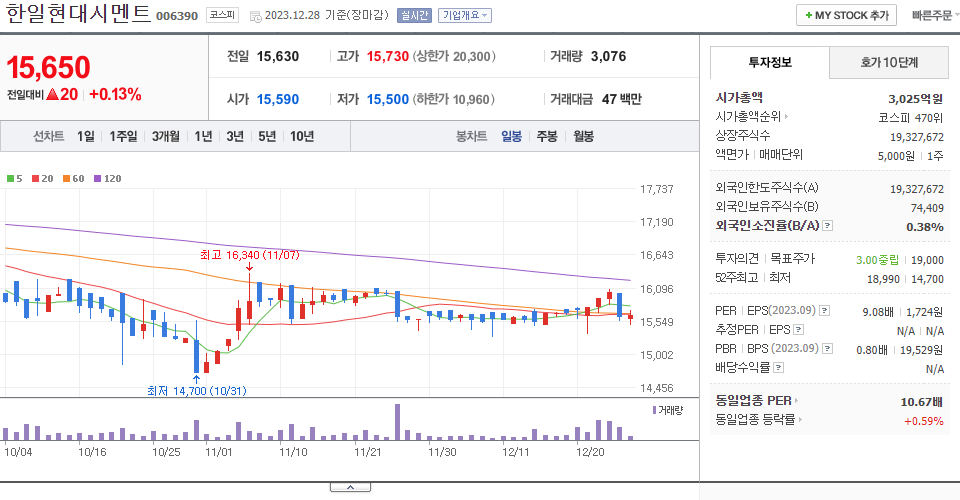Select the 1일 line chart period
This screenshot has width=960, height=500.
click(86, 136)
